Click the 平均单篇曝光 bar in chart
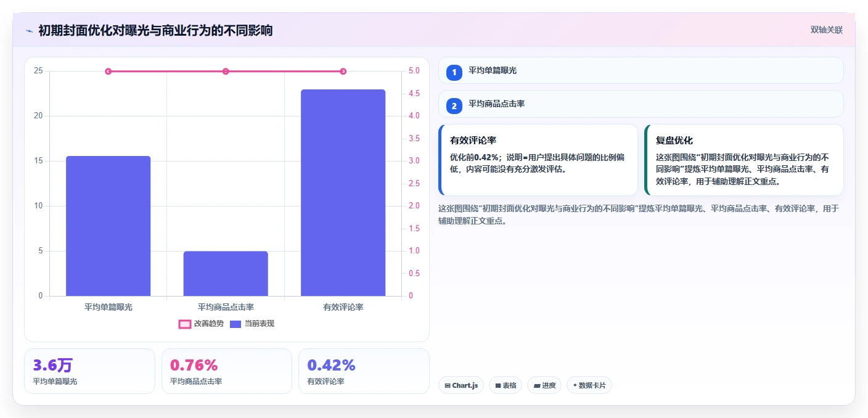 point(108,226)
